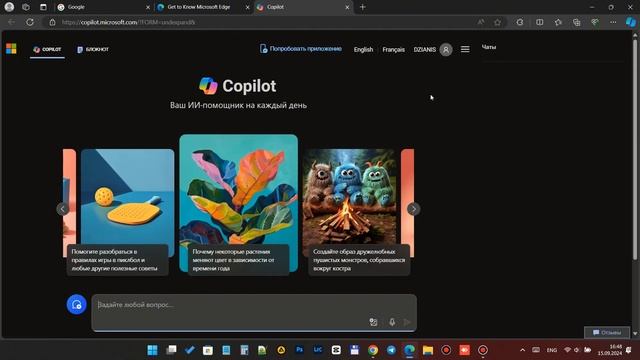
Task: Reload the Copilot page
Action: click(x=30, y=22)
